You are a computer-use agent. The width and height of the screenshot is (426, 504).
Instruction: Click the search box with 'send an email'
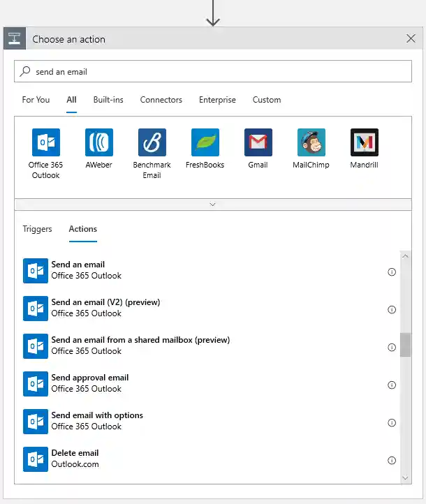click(212, 71)
